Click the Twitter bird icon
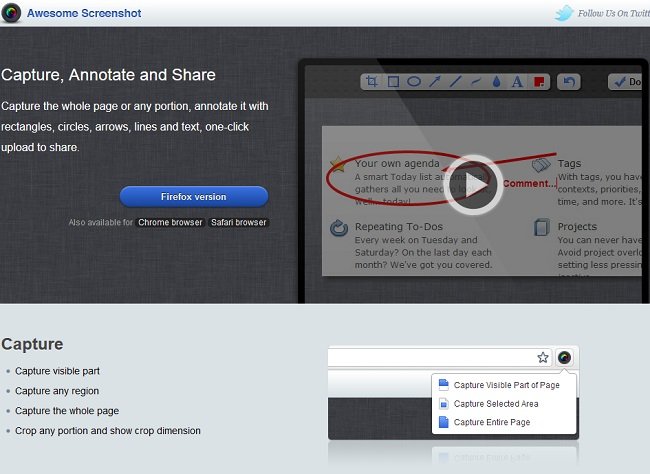Screen dimensions: 650x474 point(564,13)
